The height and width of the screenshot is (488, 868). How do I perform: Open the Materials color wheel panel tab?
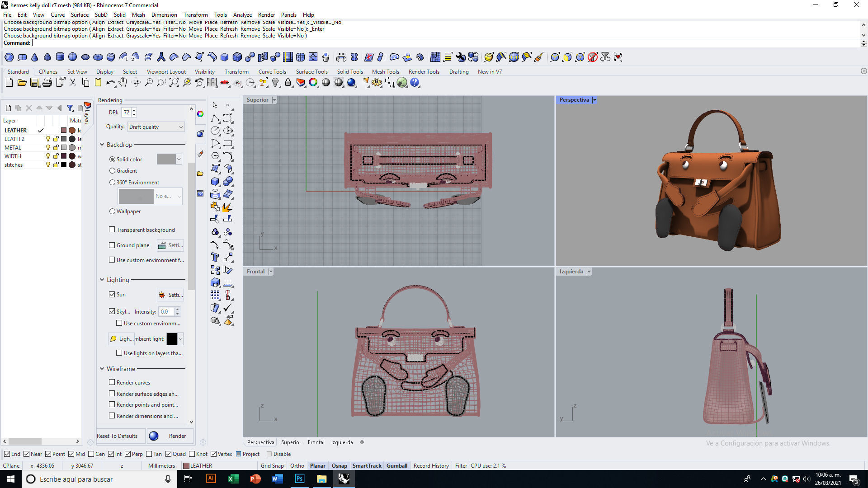(200, 114)
